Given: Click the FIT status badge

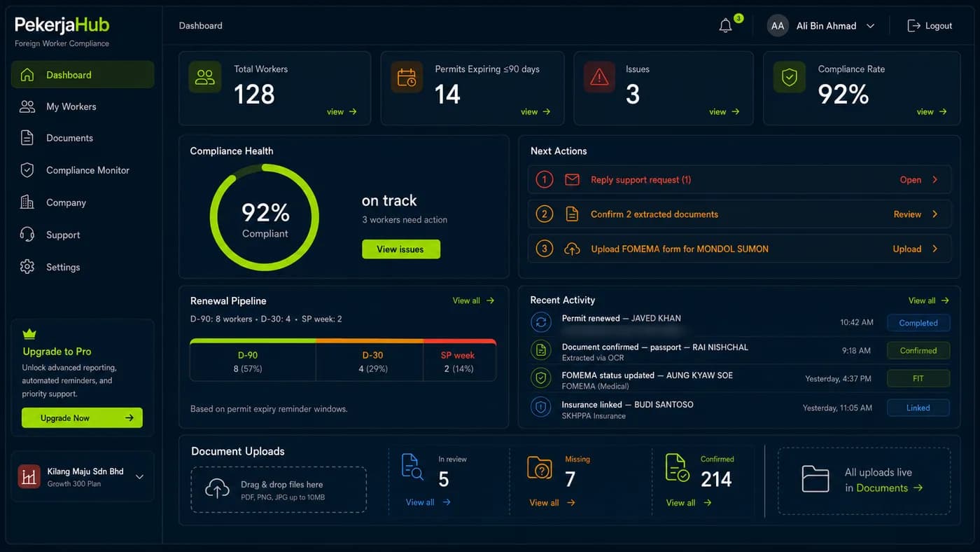Looking at the screenshot, I should tap(918, 378).
